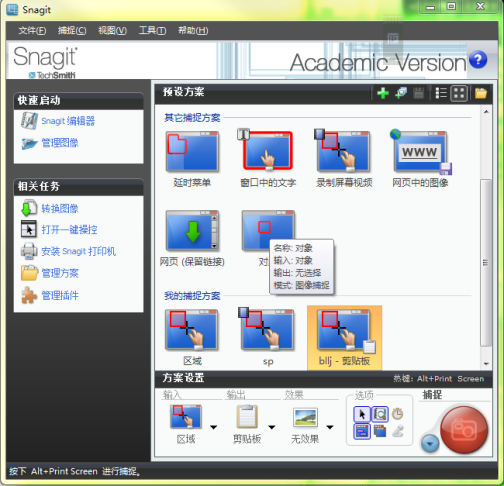
Task: Click the profile list scroll down arrow
Action: (486, 364)
